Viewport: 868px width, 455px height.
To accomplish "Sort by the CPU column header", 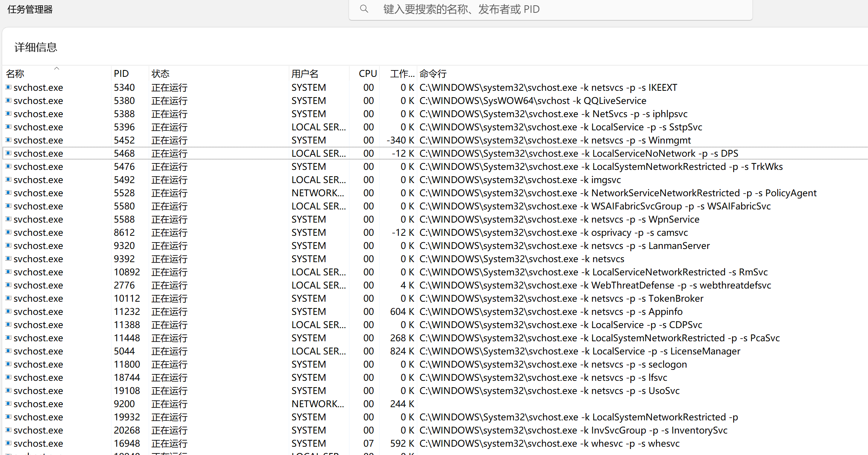I will (x=368, y=74).
